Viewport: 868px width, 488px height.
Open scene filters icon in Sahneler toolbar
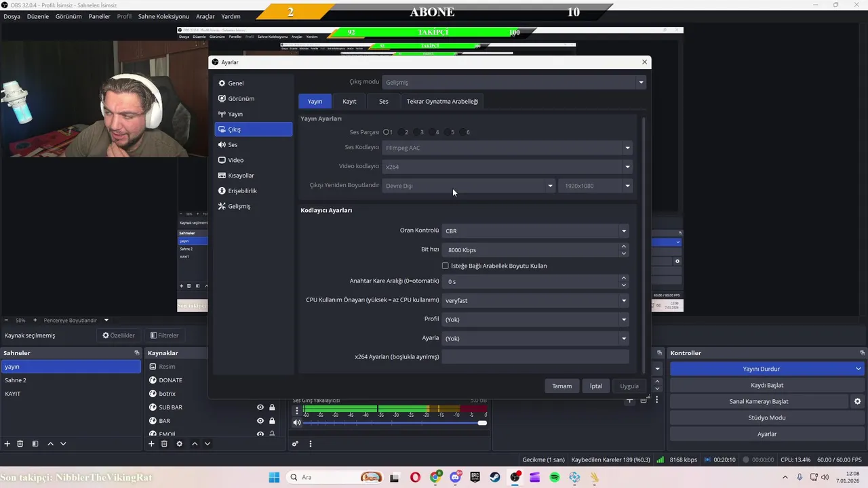click(x=35, y=444)
